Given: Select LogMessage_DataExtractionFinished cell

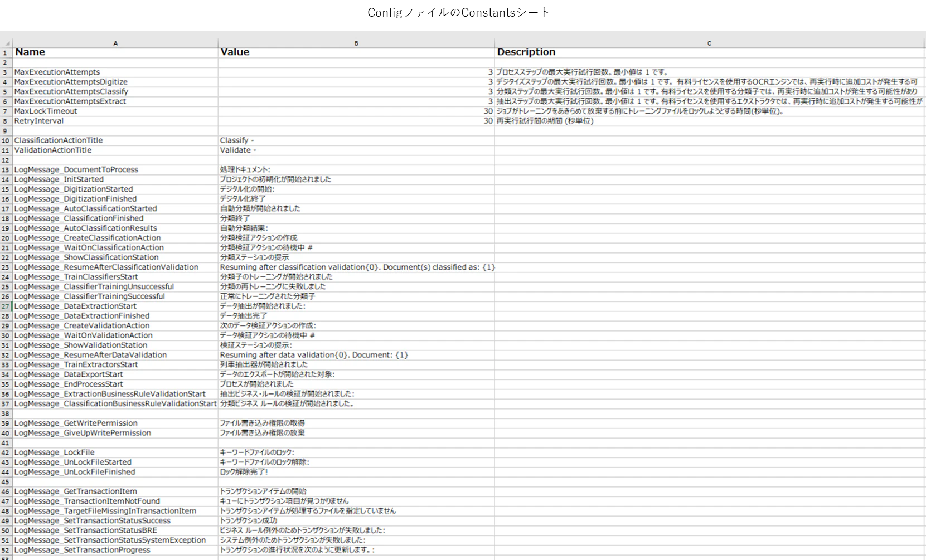Looking at the screenshot, I should (115, 316).
